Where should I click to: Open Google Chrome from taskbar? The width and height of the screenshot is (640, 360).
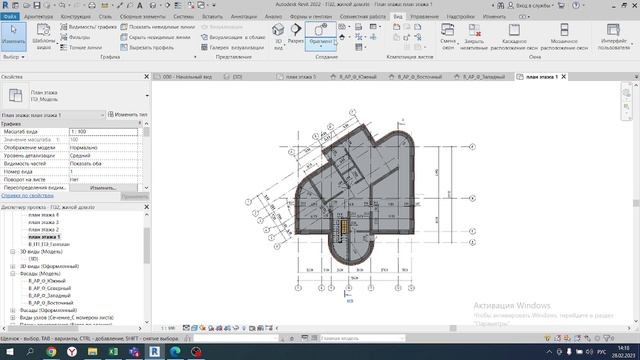(51, 351)
